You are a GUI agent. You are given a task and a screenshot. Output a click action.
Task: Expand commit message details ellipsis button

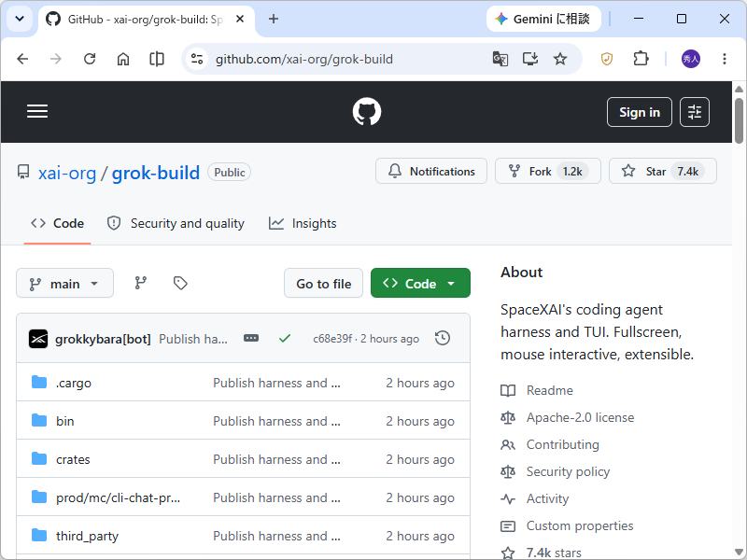coord(251,338)
